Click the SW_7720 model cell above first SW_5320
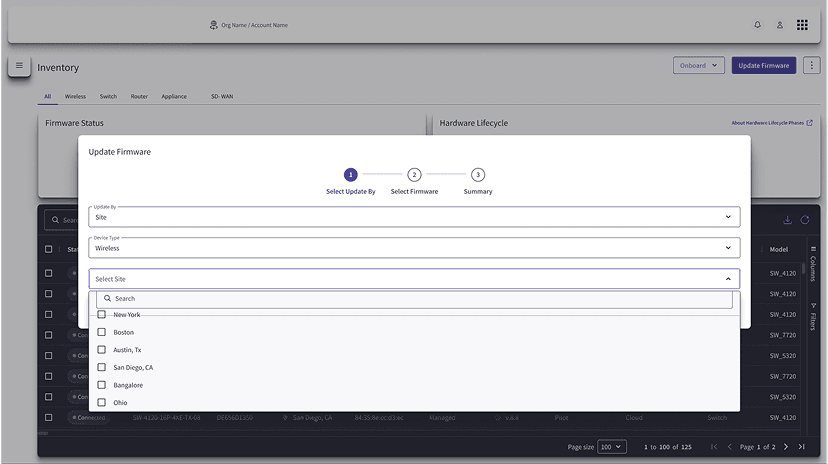The width and height of the screenshot is (828, 464). coord(783,335)
